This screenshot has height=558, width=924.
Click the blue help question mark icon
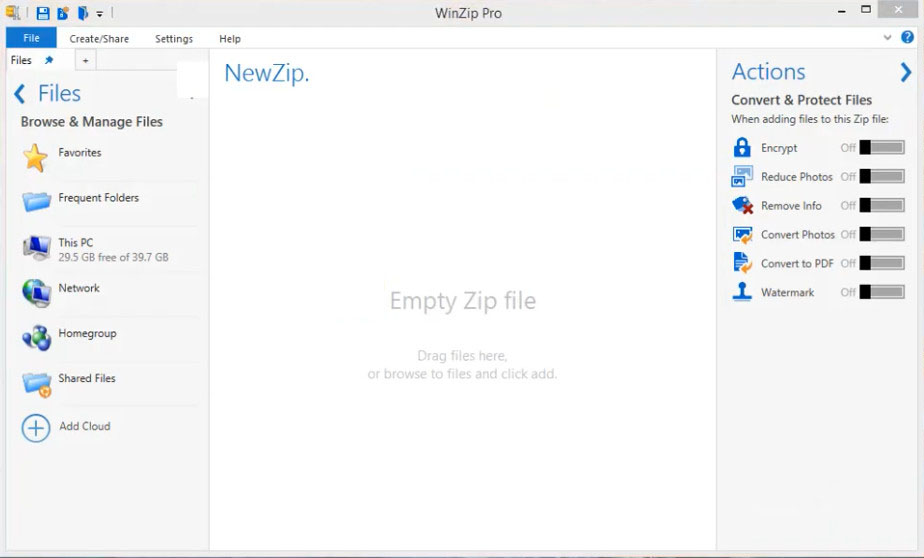tap(908, 38)
